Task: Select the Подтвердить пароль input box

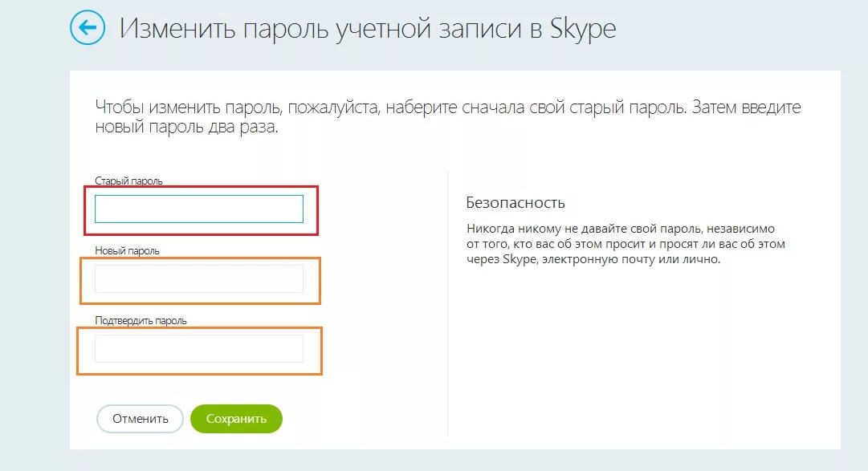Action: 198,348
